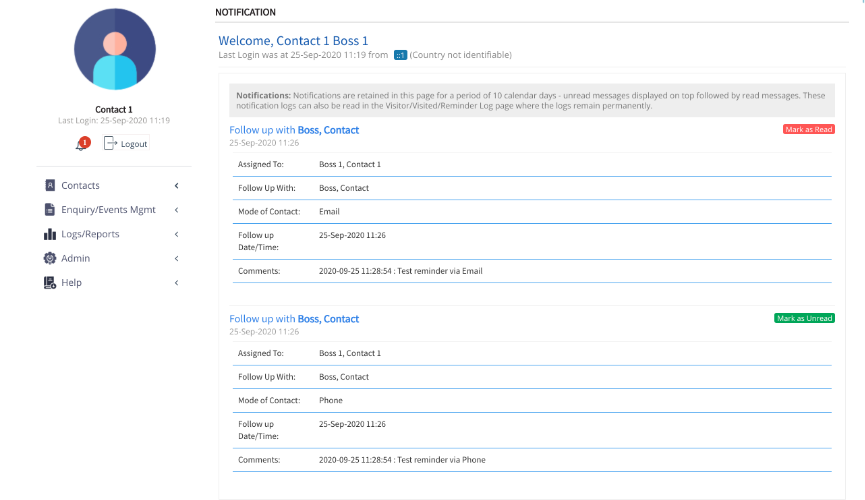
Task: Open the second Follow up with Boss, Contact link
Action: pyautogui.click(x=294, y=319)
